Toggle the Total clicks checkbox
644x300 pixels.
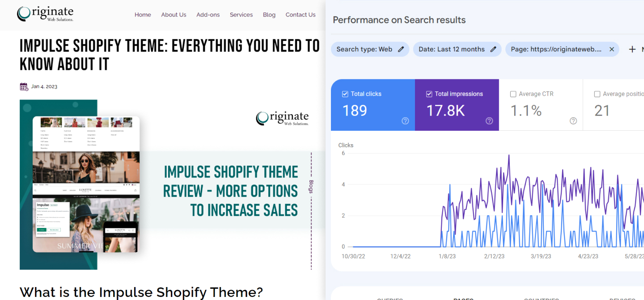(x=345, y=94)
